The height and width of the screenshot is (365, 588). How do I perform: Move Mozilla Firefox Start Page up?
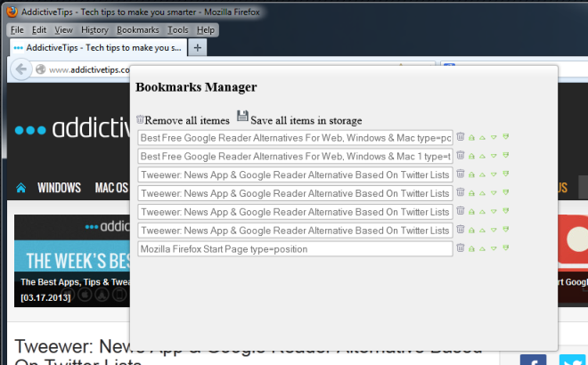coord(483,248)
